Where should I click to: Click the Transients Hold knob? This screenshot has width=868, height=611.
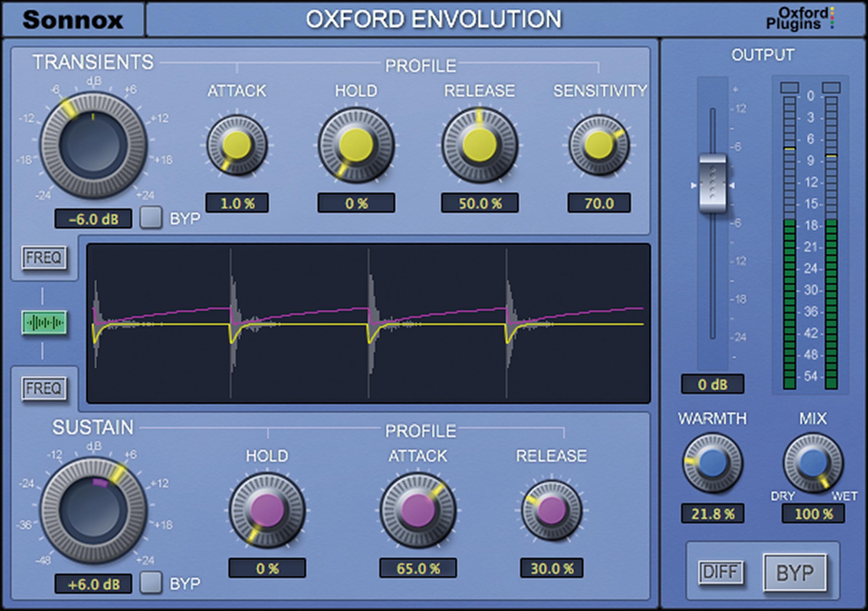tap(356, 145)
